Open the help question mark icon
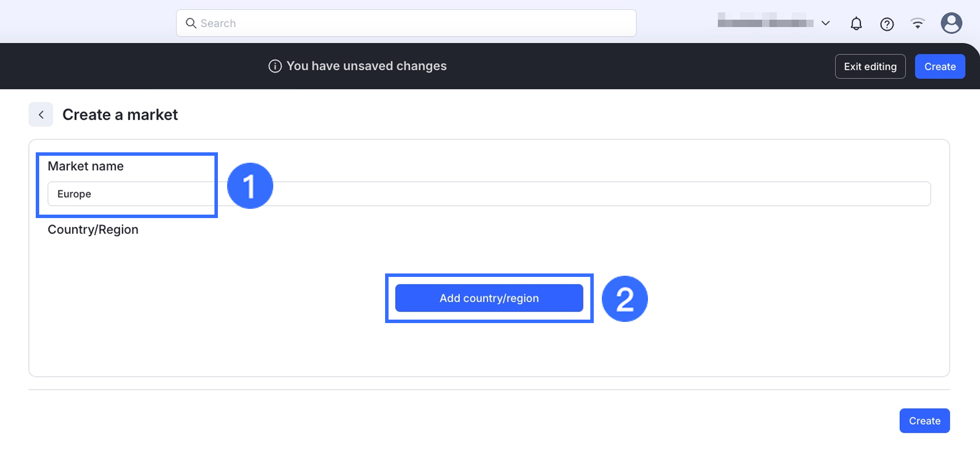 click(887, 24)
